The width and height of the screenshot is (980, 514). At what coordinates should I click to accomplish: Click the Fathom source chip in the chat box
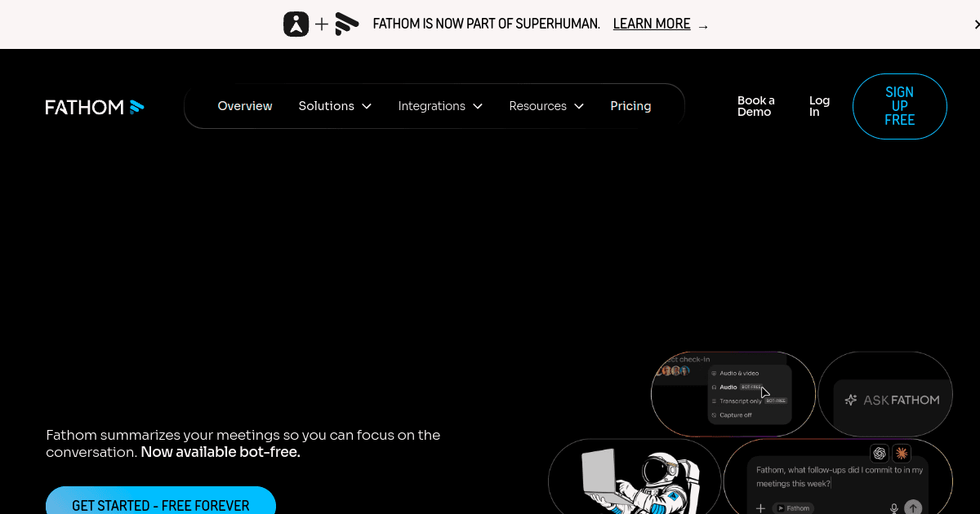pyautogui.click(x=793, y=508)
